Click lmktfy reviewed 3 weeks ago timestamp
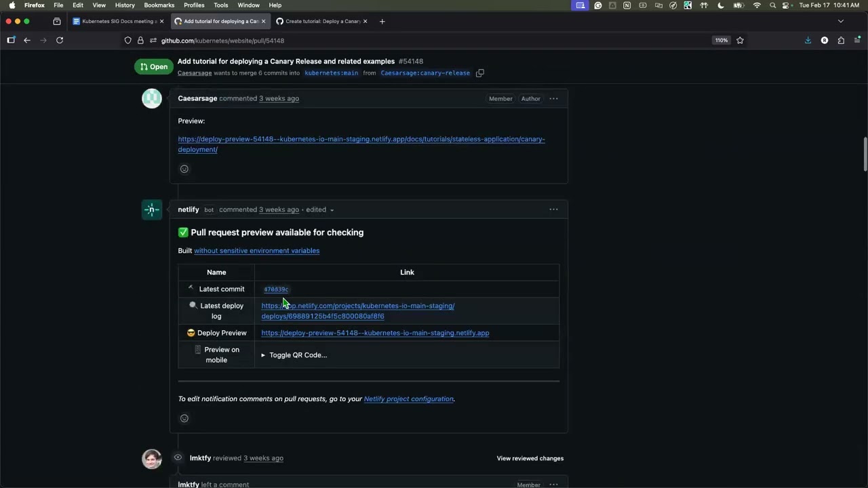This screenshot has height=488, width=868. [263, 458]
